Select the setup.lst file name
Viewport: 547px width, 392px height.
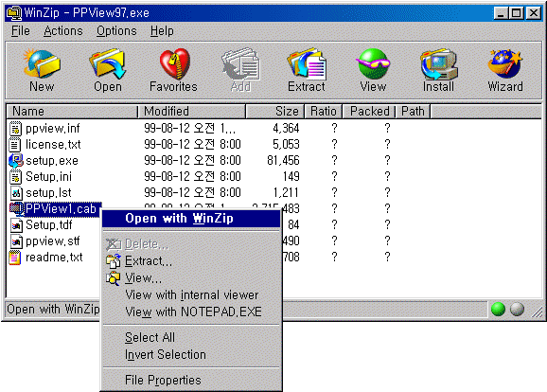(x=48, y=192)
